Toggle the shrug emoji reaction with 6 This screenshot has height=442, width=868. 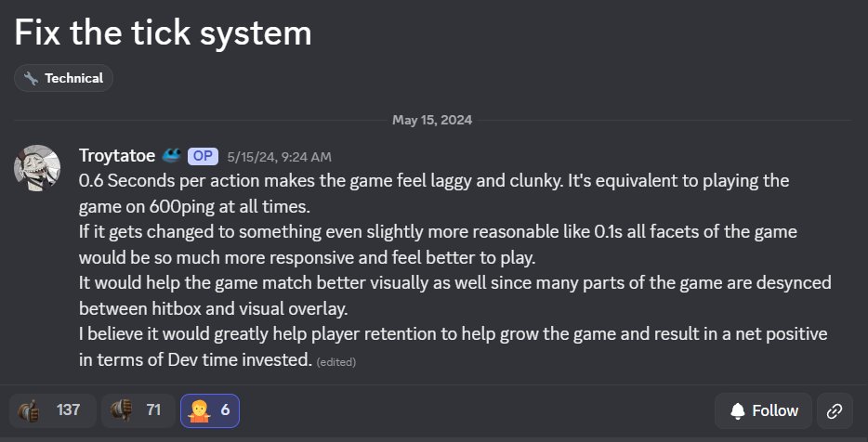pos(215,409)
